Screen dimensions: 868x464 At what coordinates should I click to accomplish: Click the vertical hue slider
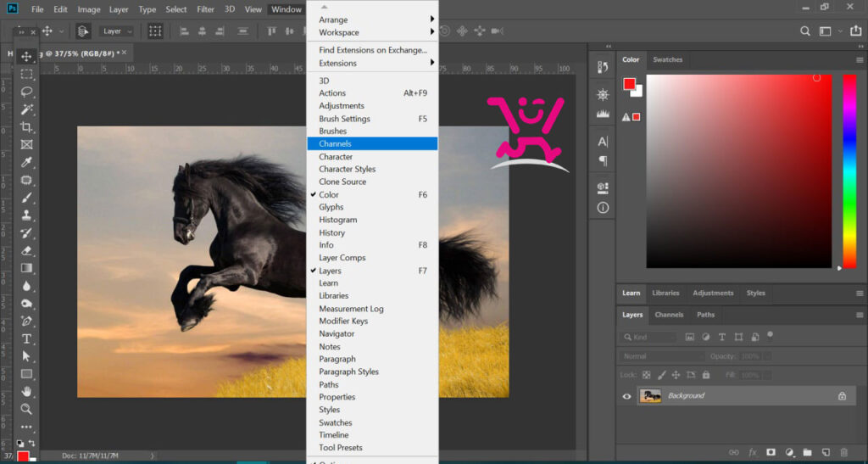(x=849, y=171)
